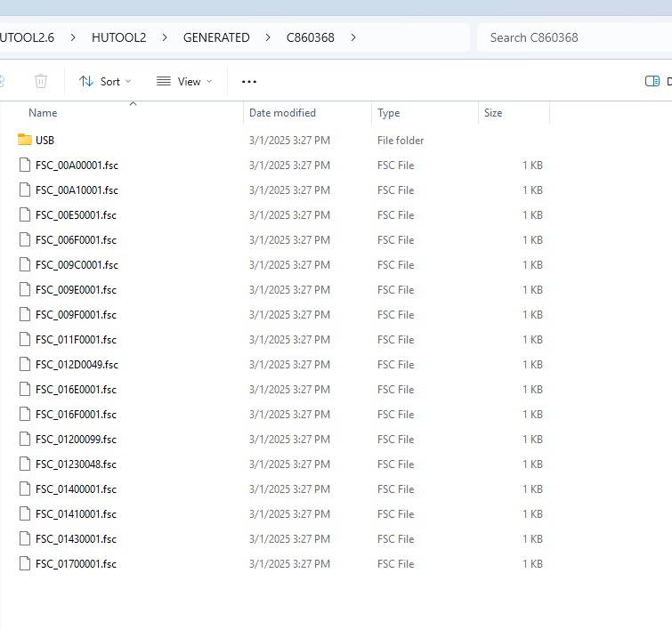The height and width of the screenshot is (630, 672).
Task: Click the file name FSC_009F0001.fsc
Action: pos(76,315)
